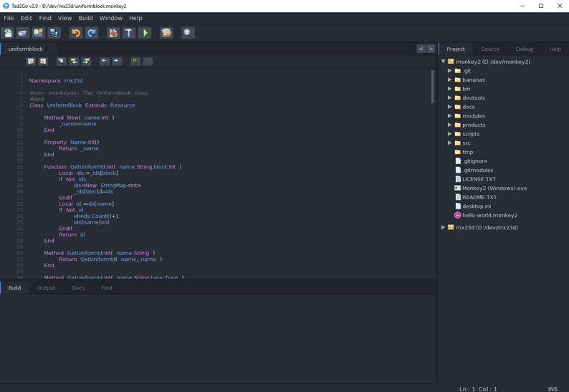The height and width of the screenshot is (392, 569).
Task: Click the build settings gear icon
Action: tap(166, 33)
